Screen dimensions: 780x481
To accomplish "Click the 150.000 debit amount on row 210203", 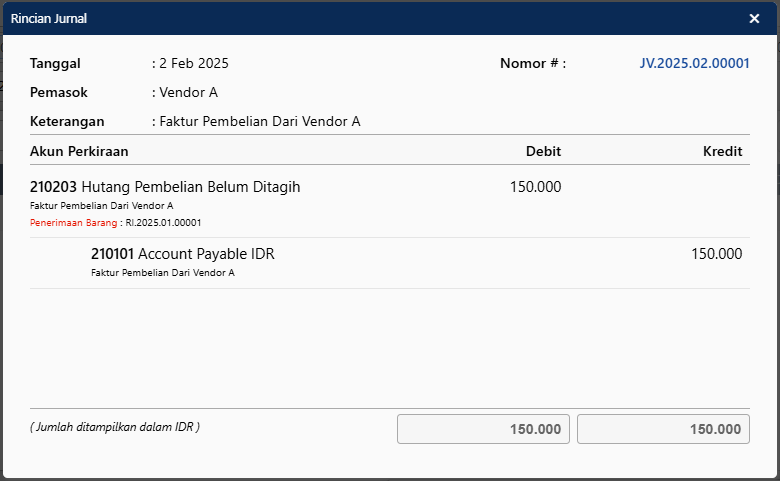I will pyautogui.click(x=535, y=187).
